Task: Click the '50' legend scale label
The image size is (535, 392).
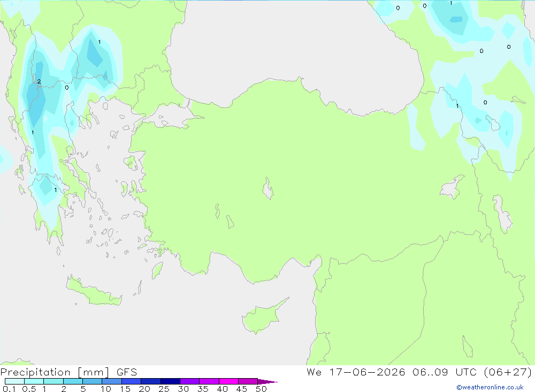Action: pos(261,389)
